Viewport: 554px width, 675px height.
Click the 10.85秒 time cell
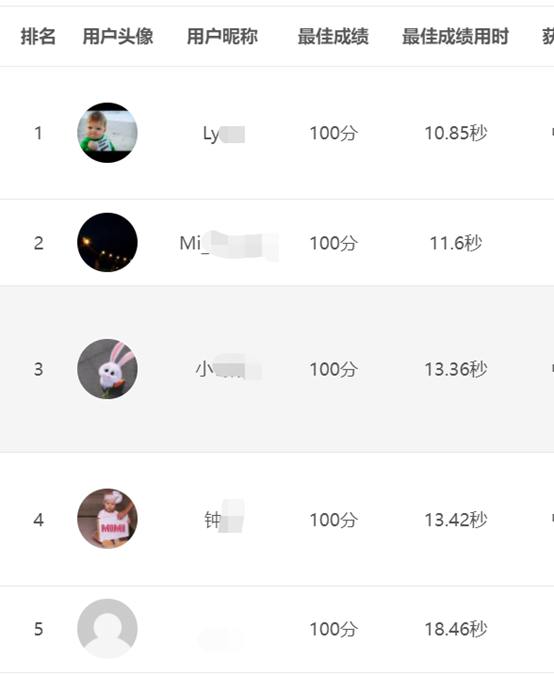[x=456, y=133]
